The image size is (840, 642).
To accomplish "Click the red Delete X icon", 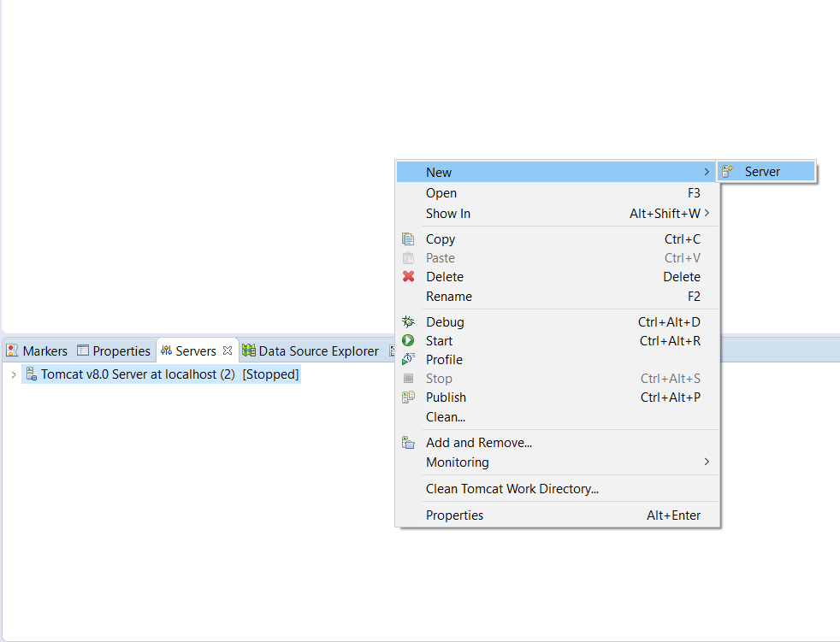I will tap(408, 277).
